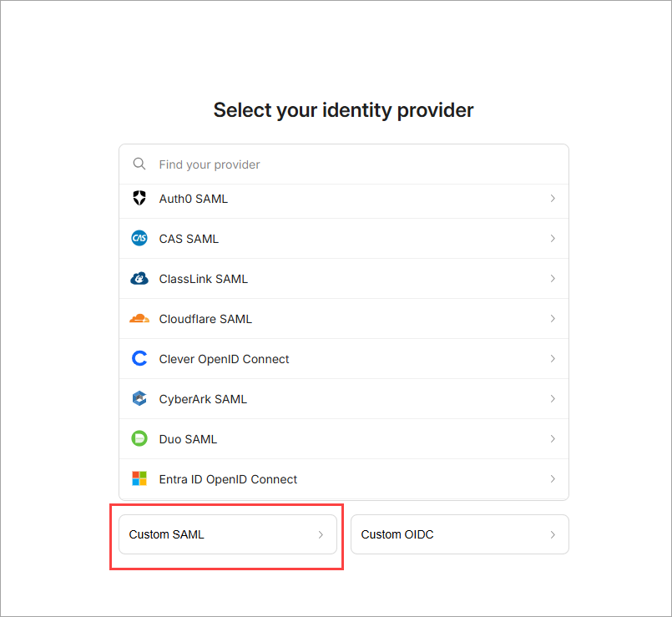Open Cloudflare SAML via its chevron
This screenshot has height=617, width=672.
pyautogui.click(x=553, y=318)
